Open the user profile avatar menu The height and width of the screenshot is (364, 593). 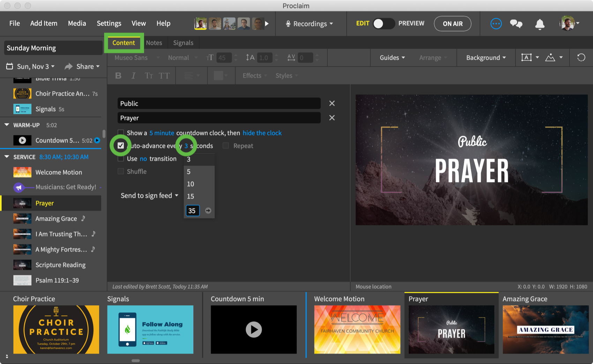(569, 23)
